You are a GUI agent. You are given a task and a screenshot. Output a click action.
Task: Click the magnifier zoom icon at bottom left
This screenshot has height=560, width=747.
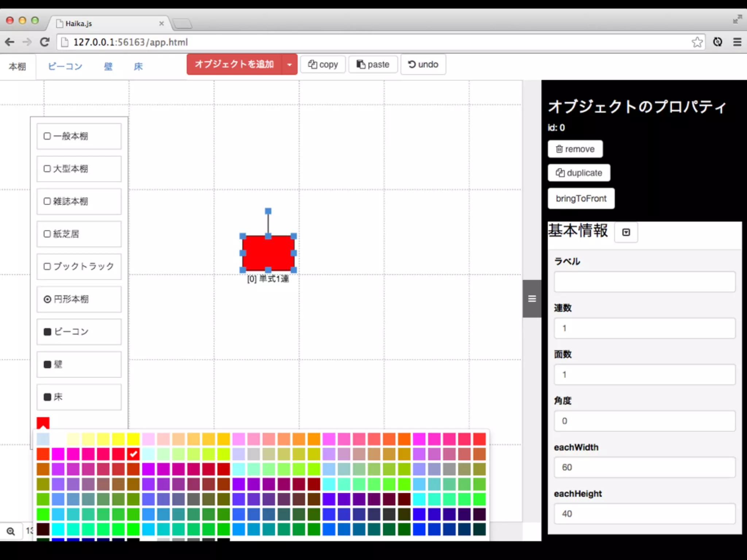(x=11, y=531)
